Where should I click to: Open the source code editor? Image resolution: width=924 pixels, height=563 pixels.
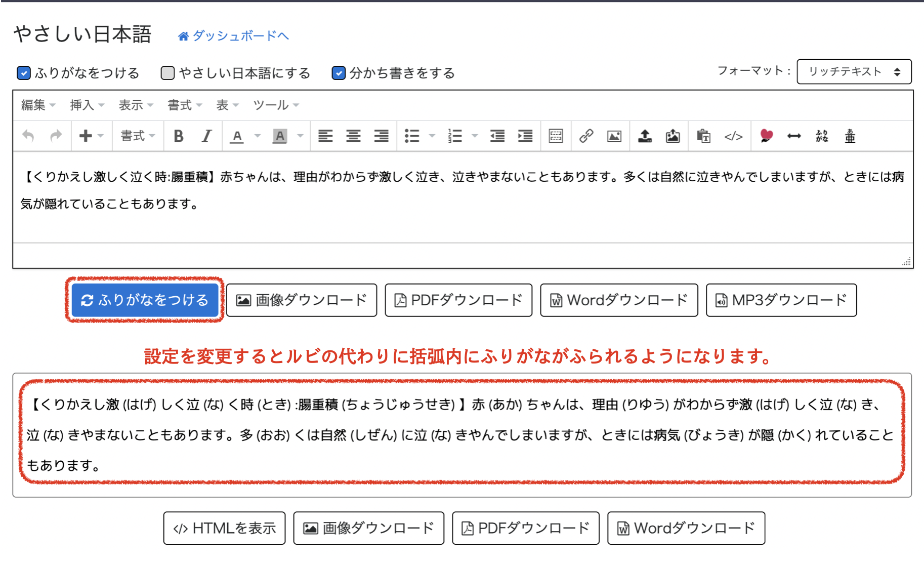[733, 136]
